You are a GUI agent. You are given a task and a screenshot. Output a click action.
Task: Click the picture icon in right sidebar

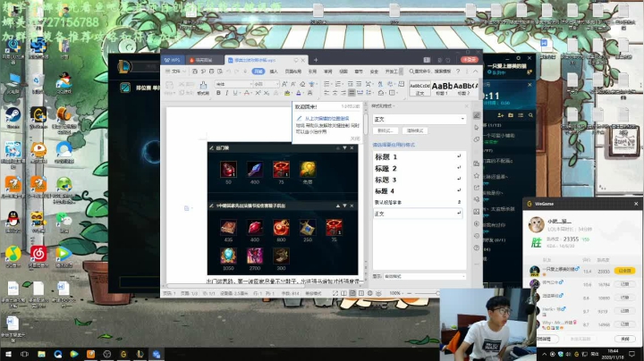[477, 212]
